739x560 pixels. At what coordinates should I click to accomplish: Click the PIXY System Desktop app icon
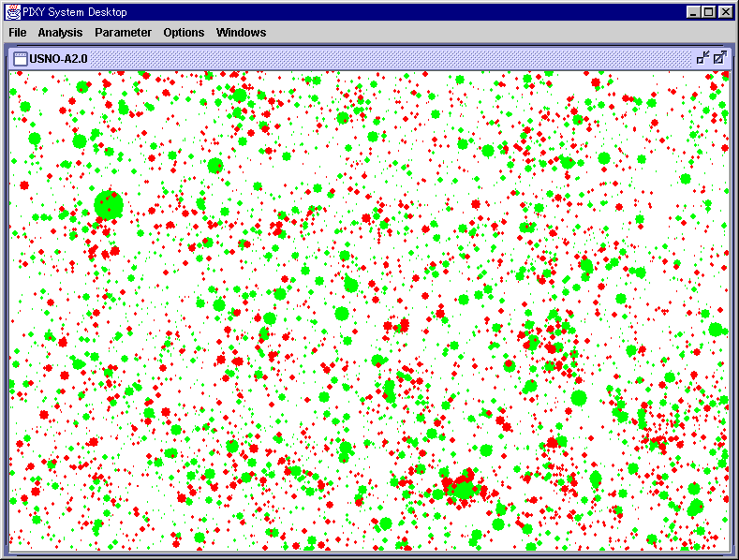click(13, 12)
